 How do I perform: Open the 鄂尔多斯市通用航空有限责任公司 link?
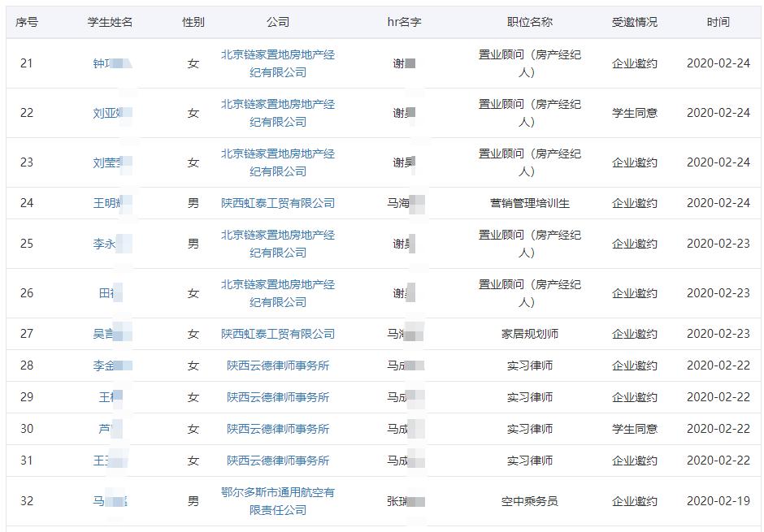[x=279, y=502]
